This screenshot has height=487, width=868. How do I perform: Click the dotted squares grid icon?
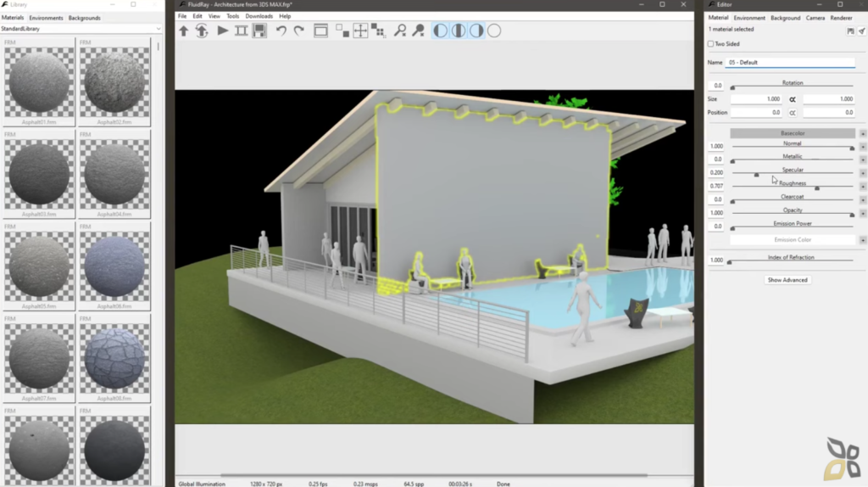(378, 31)
